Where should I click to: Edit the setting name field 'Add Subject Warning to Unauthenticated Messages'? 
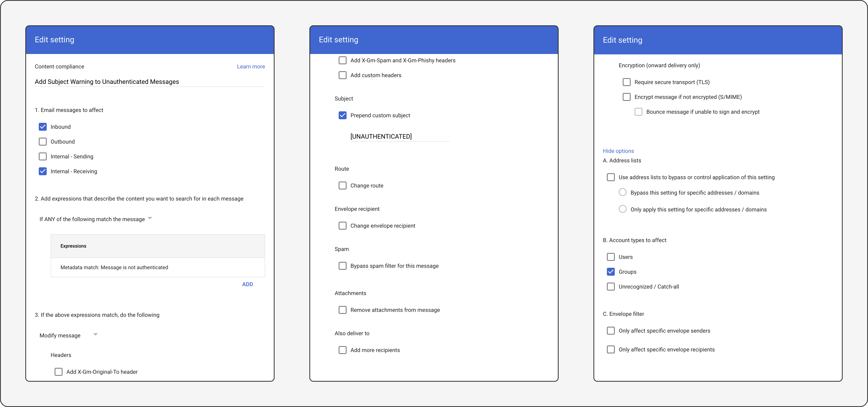click(x=150, y=81)
